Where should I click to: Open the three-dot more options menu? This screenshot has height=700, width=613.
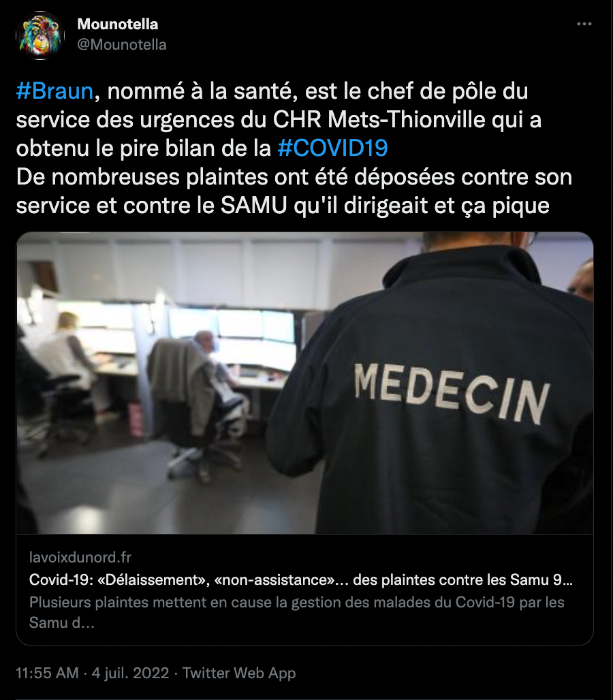(x=584, y=24)
